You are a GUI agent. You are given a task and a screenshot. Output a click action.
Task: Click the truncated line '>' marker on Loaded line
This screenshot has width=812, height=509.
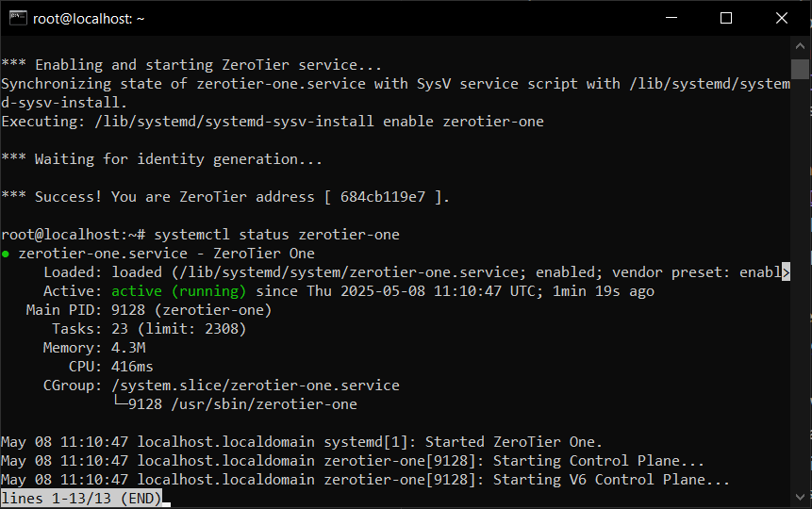coord(786,272)
